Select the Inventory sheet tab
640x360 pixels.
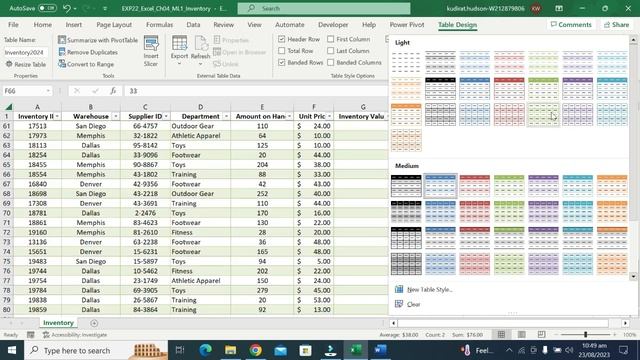point(58,323)
